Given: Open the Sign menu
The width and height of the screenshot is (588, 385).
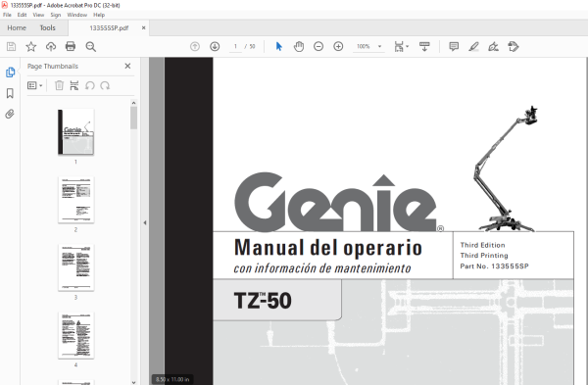Looking at the screenshot, I should [x=56, y=15].
